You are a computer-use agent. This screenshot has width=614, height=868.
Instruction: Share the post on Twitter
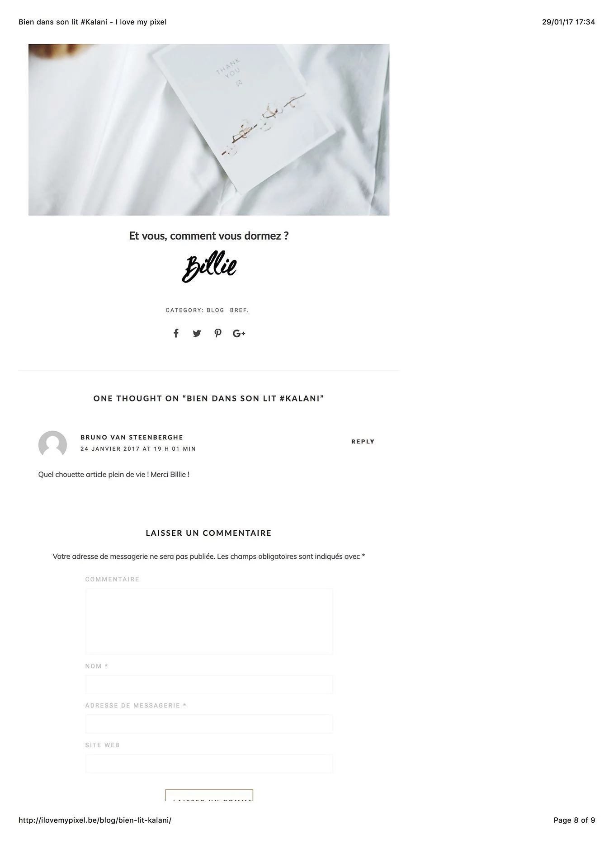(197, 334)
